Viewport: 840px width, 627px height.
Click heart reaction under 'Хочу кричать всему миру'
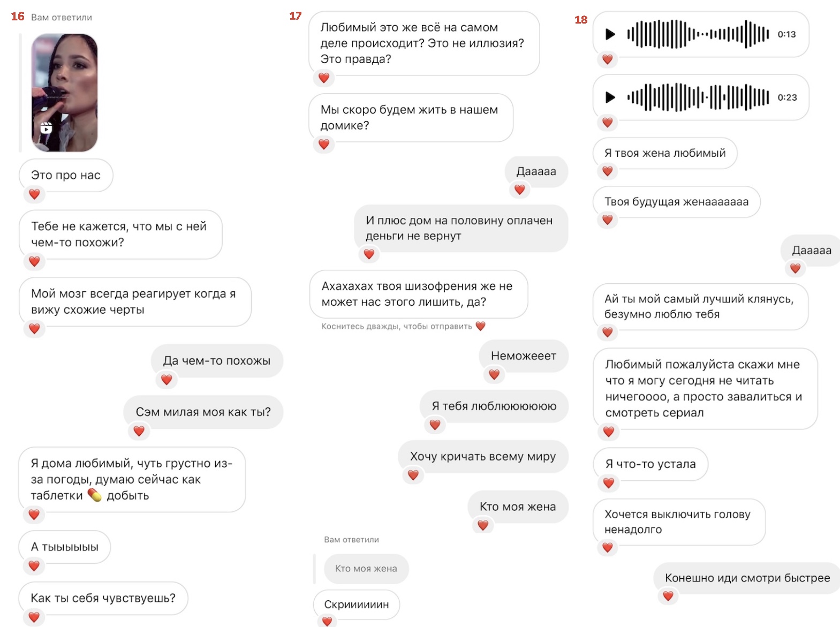point(413,475)
